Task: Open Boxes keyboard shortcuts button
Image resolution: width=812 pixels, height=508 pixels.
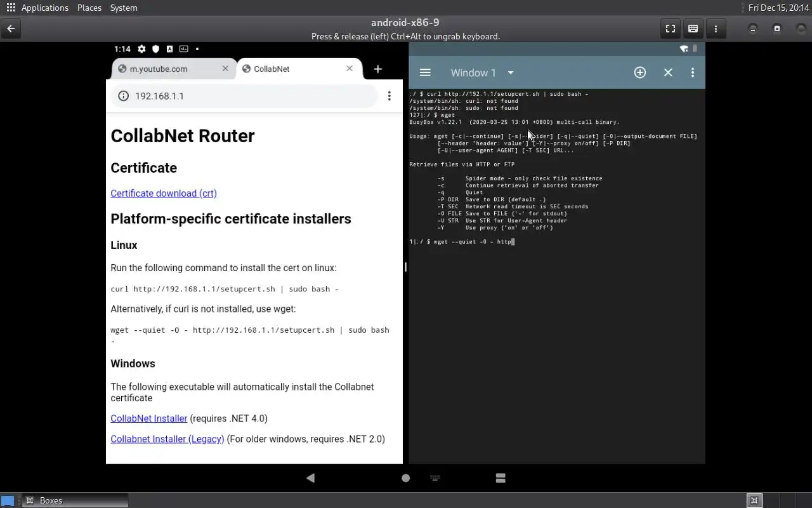Action: click(x=693, y=29)
